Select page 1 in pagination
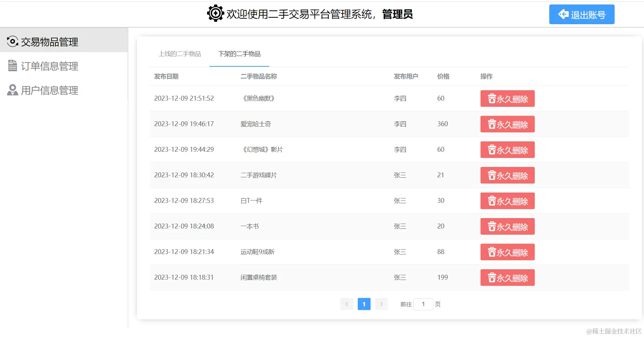644x337 pixels. (364, 304)
